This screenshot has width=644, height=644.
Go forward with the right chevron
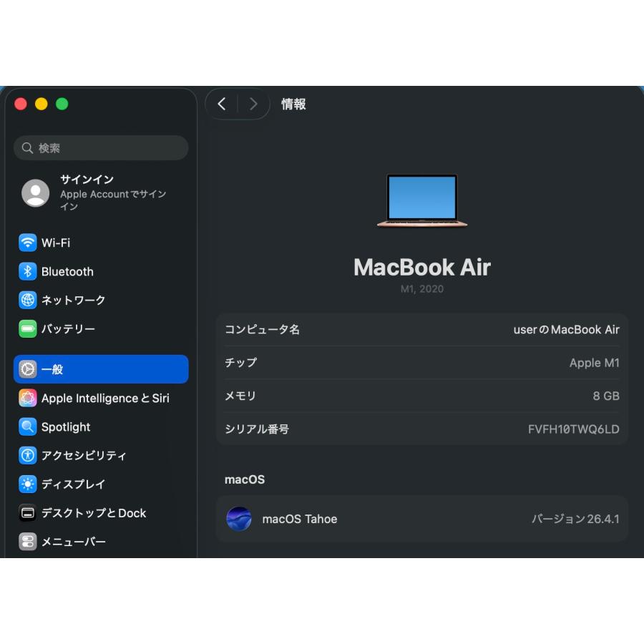point(253,104)
